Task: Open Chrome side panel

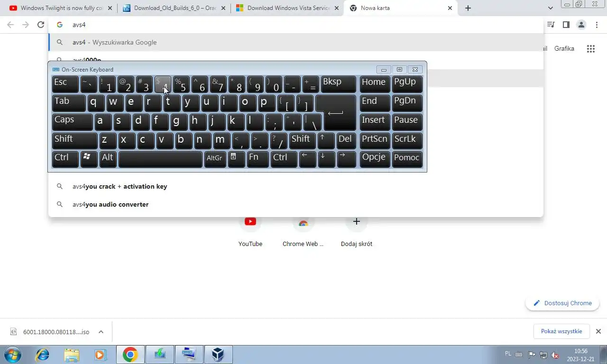Action: pos(566,25)
